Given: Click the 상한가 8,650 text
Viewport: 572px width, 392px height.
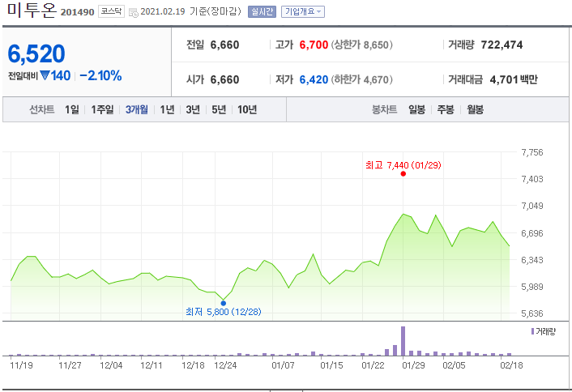Looking at the screenshot, I should [x=362, y=45].
